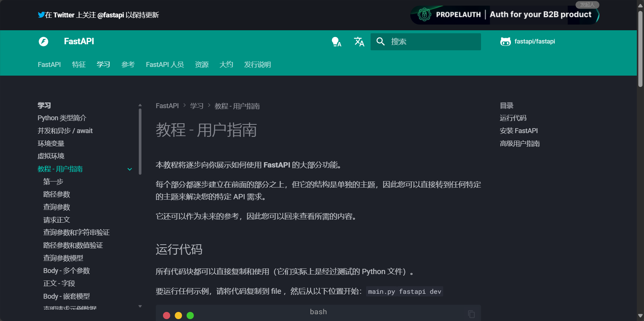644x321 pixels.
Task: Click the bash code block label
Action: pyautogui.click(x=318, y=312)
